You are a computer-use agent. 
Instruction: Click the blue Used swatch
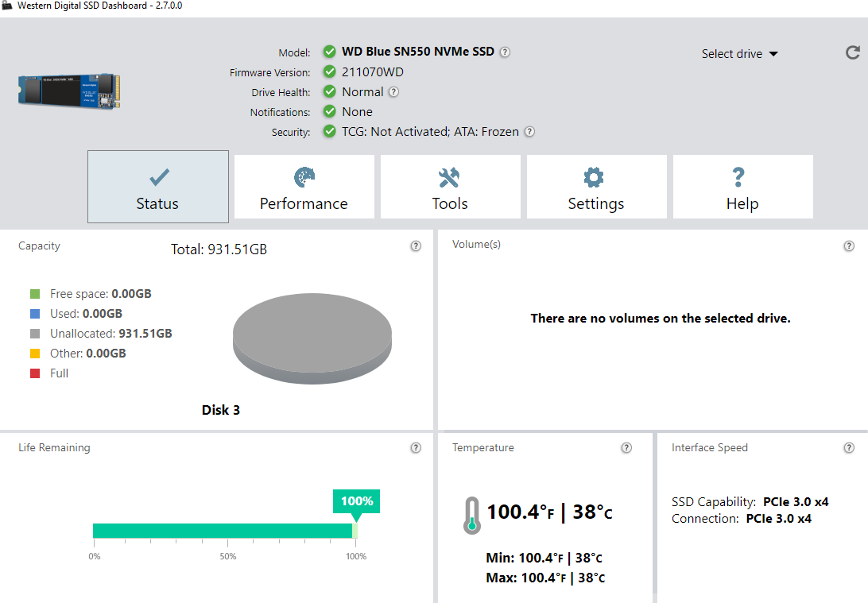[x=35, y=314]
